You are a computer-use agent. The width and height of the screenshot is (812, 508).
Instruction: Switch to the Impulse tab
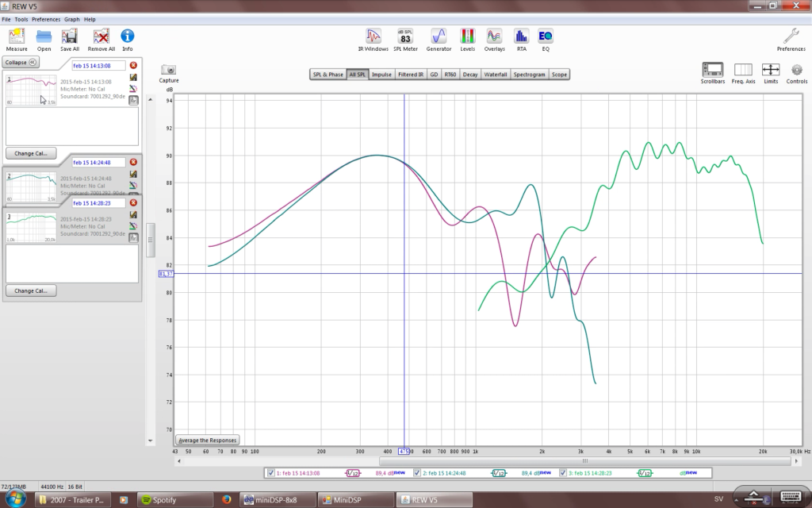click(x=381, y=74)
